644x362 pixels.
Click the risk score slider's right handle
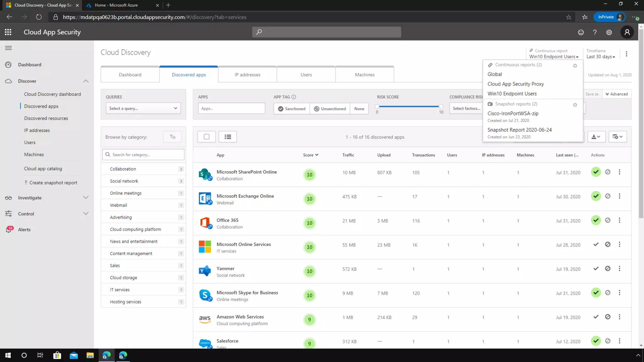(x=441, y=107)
